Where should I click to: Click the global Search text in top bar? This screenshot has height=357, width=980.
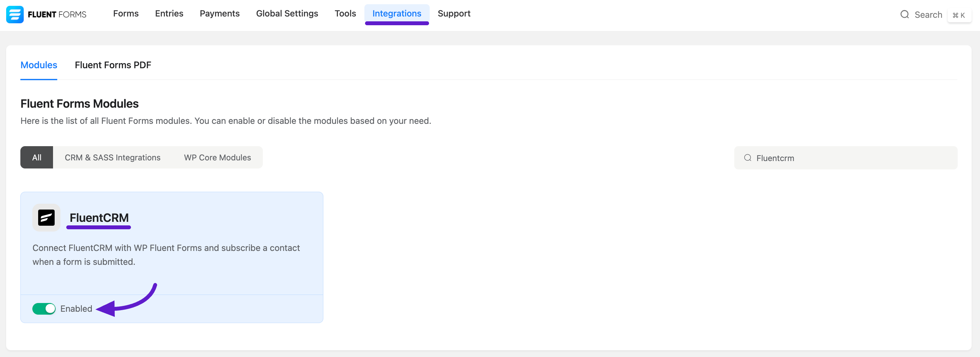pyautogui.click(x=928, y=15)
